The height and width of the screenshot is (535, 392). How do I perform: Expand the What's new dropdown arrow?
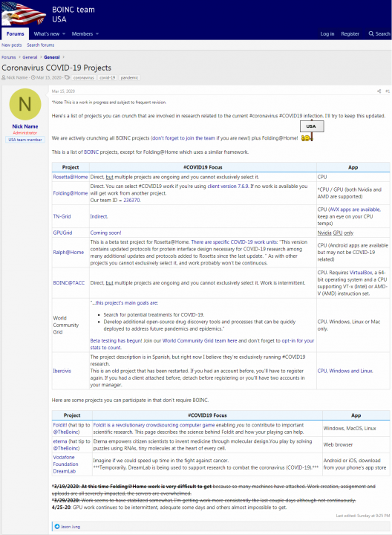[x=64, y=33]
